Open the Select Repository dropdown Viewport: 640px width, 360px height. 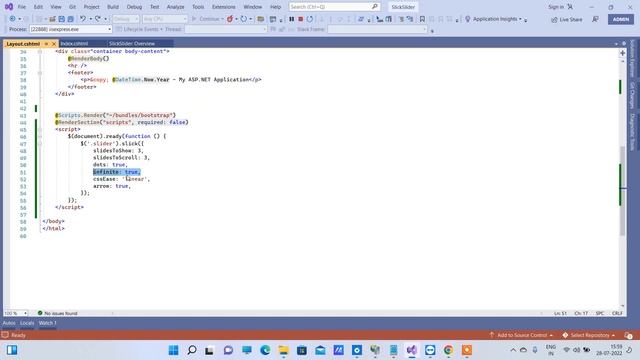tap(589, 335)
